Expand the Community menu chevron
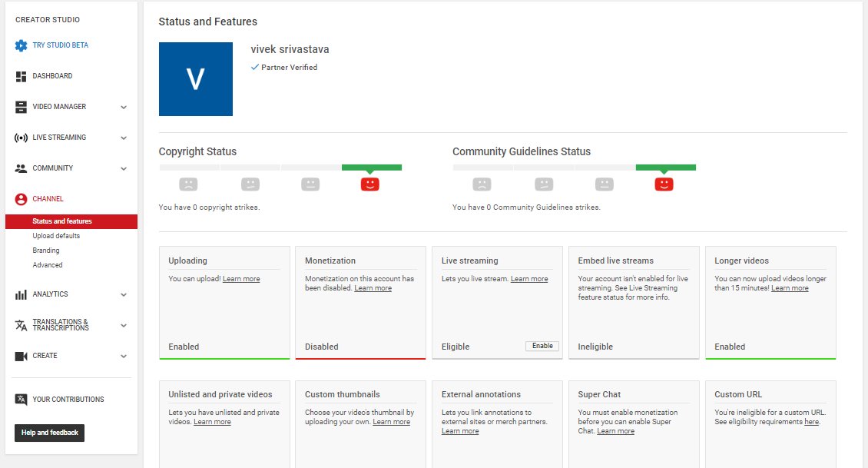Screen dimensions: 868x468 (x=124, y=169)
